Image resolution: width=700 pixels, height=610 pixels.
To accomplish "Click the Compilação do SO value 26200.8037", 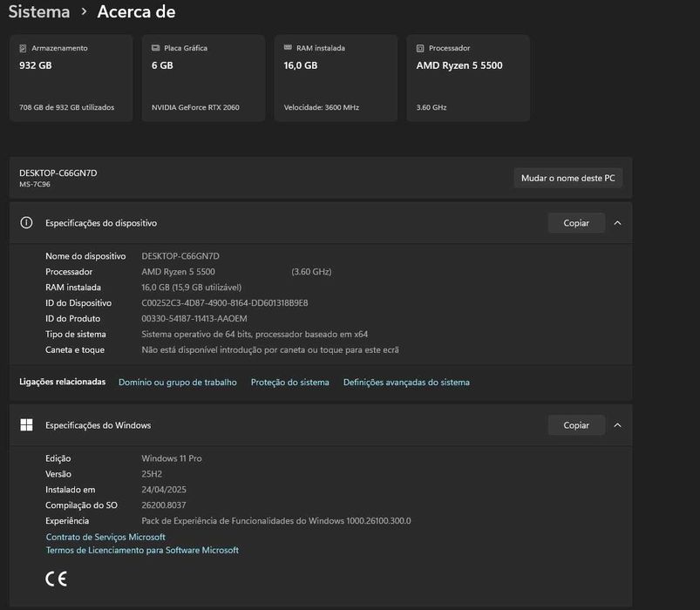I will click(164, 505).
